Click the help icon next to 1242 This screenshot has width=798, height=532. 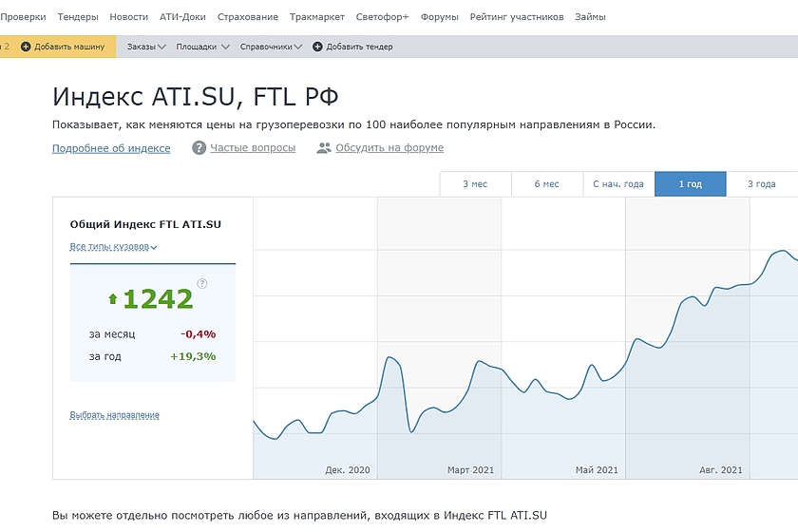pyautogui.click(x=202, y=283)
